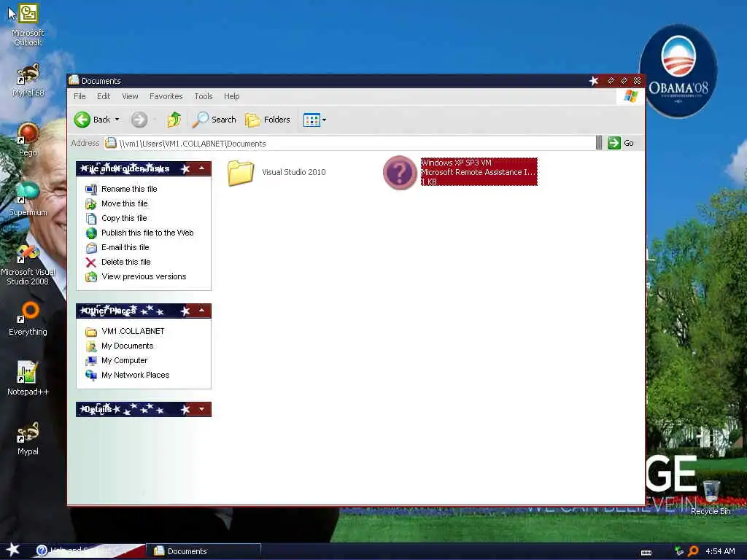Click the orange magnifier tray icon
This screenshot has height=560, width=747.
[x=694, y=551]
